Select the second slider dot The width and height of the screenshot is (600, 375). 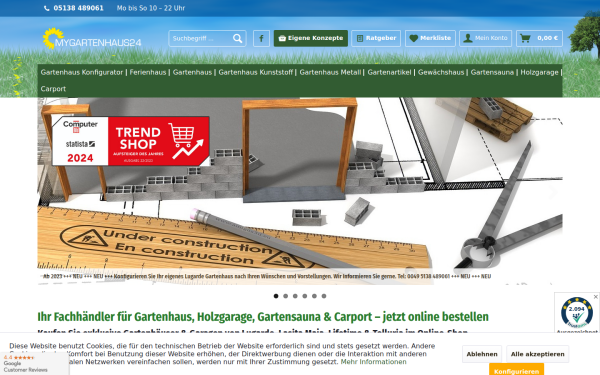(285, 296)
